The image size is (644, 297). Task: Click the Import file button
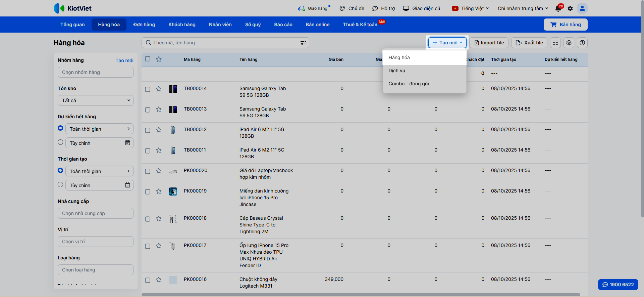pos(489,43)
